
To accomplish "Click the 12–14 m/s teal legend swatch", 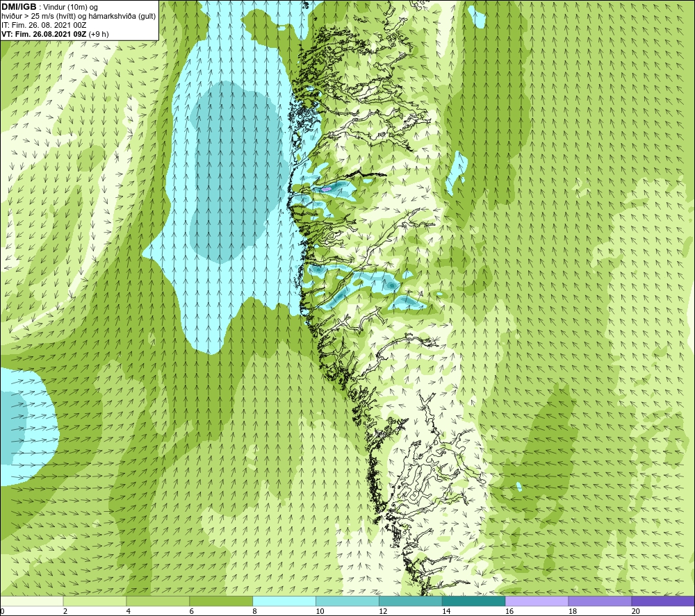I will [x=411, y=601].
